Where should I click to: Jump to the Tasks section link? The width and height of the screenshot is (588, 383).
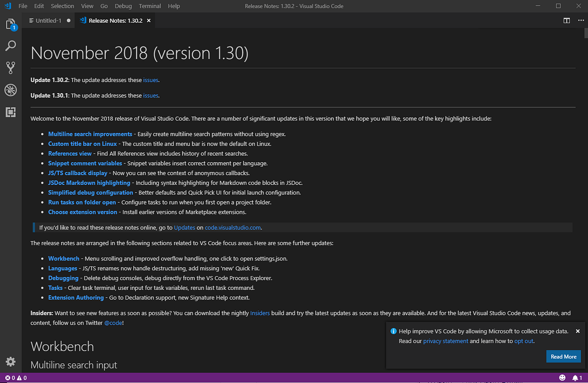55,288
